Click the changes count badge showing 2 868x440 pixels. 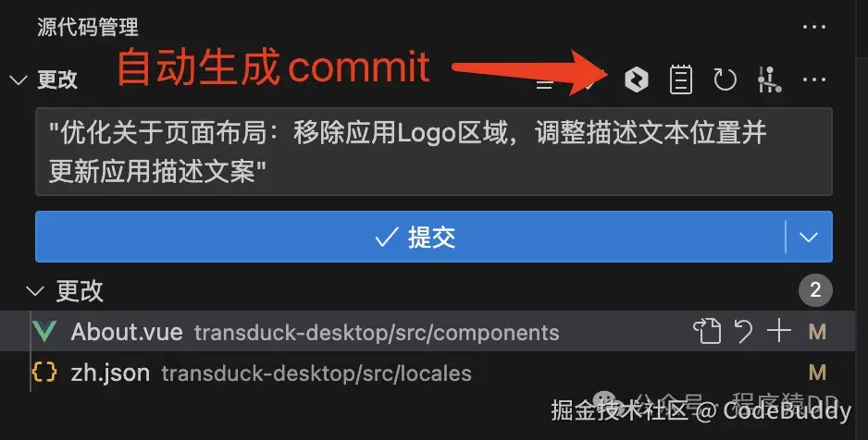815,290
